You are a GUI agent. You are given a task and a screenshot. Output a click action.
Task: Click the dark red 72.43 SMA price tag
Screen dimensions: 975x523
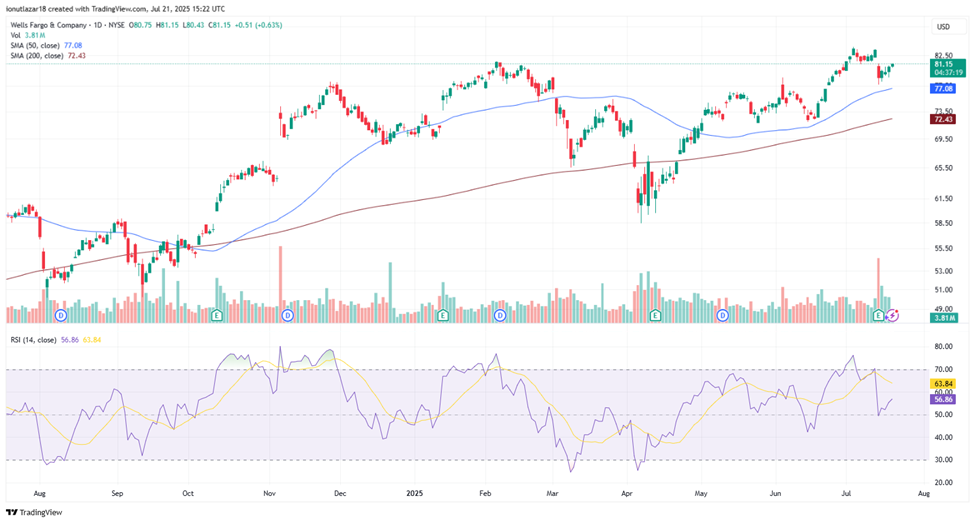click(x=942, y=119)
